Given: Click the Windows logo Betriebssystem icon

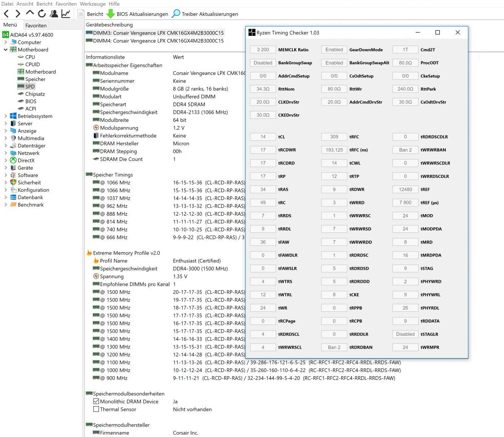Looking at the screenshot, I should point(13,116).
